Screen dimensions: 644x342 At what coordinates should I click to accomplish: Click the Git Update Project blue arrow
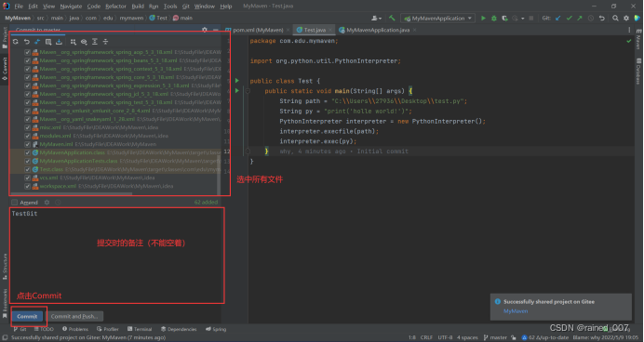(x=557, y=18)
